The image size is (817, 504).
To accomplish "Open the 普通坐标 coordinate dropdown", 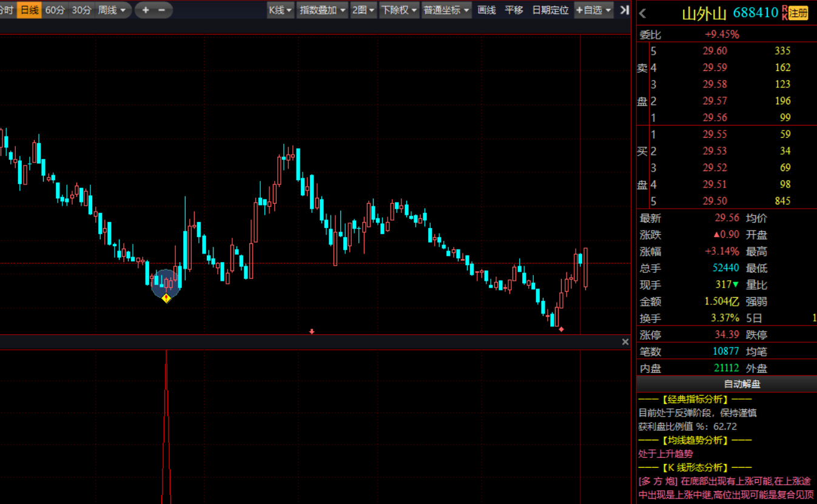I will (x=446, y=10).
